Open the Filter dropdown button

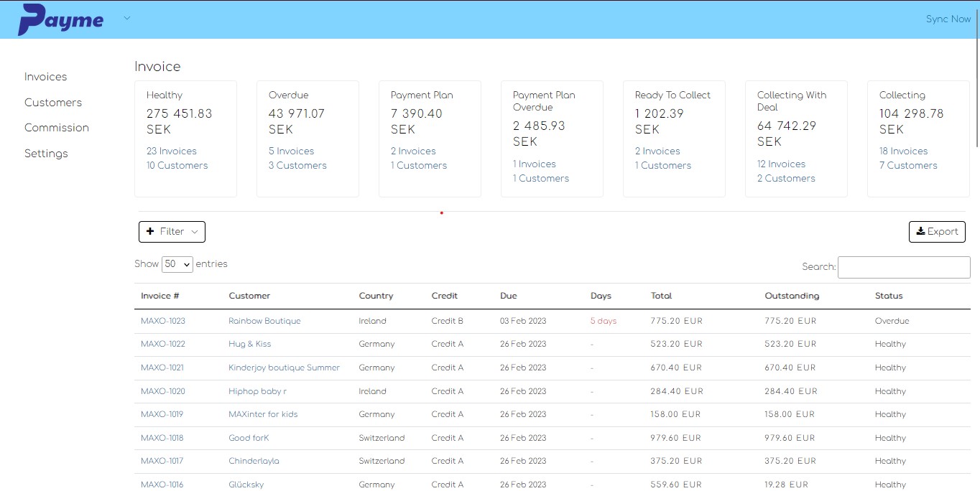(x=172, y=232)
